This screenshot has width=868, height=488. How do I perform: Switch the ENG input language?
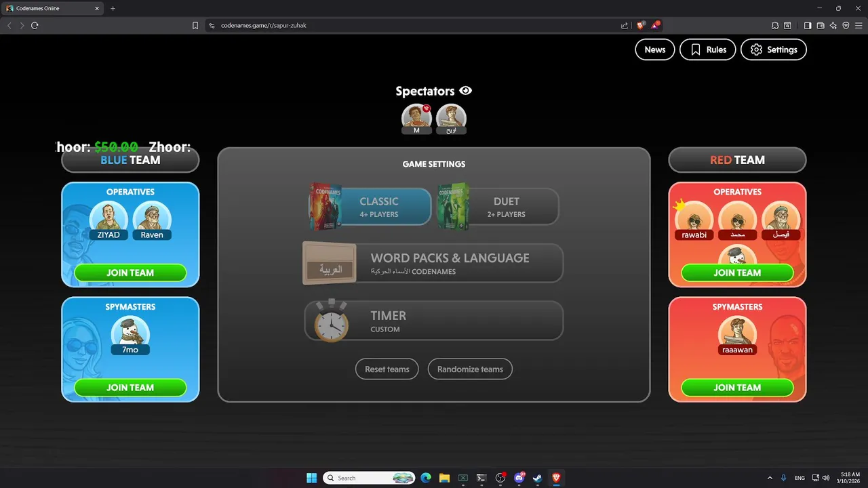click(x=800, y=478)
